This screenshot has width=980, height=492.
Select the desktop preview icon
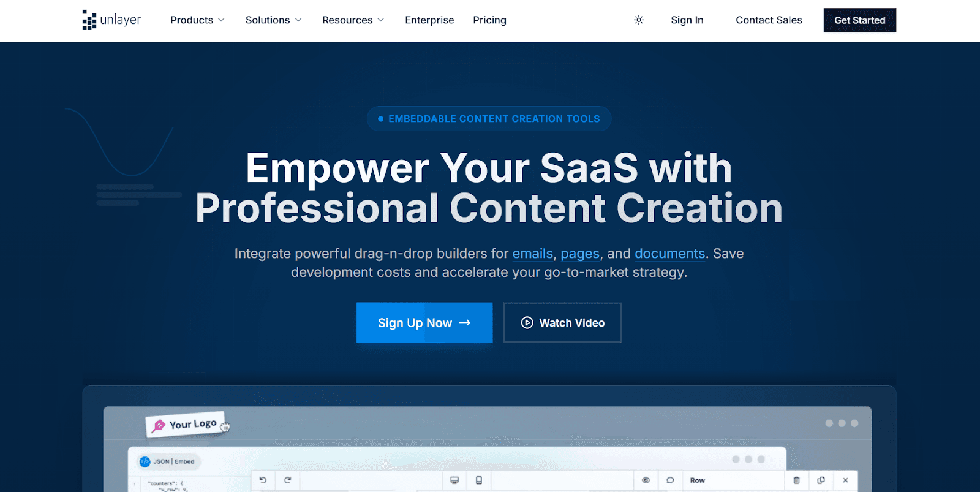pyautogui.click(x=454, y=480)
